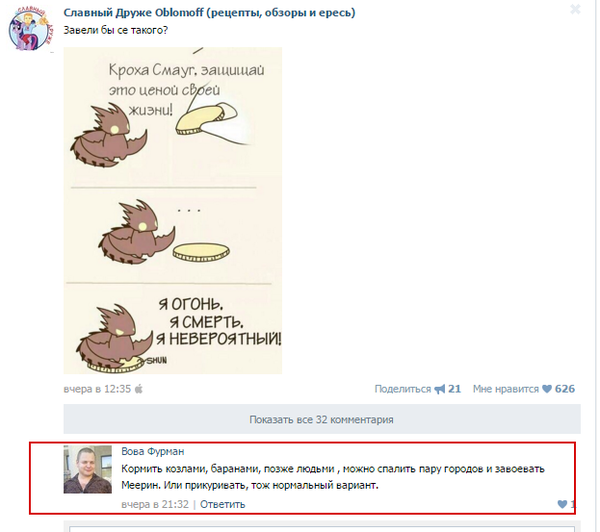Click the post timestamp вчера в 12:35
600x532 pixels.
pos(97,389)
